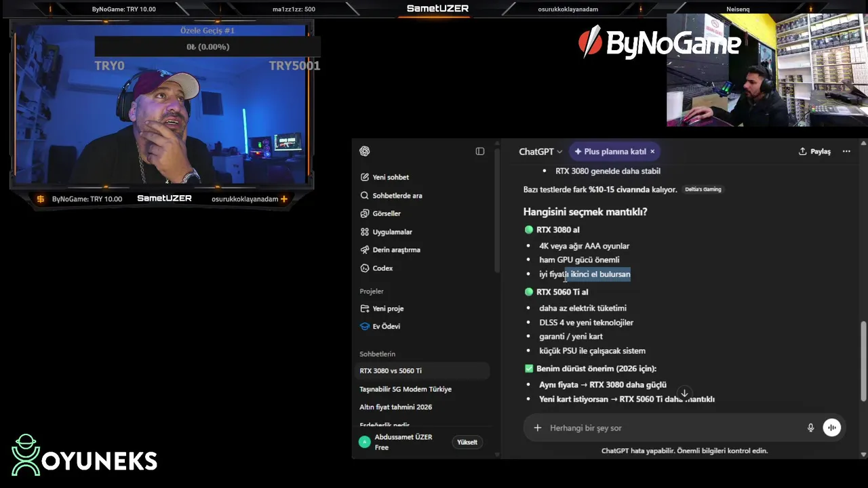Click the text RTX 3080 al
Screen dimensions: 868x488
click(557, 230)
